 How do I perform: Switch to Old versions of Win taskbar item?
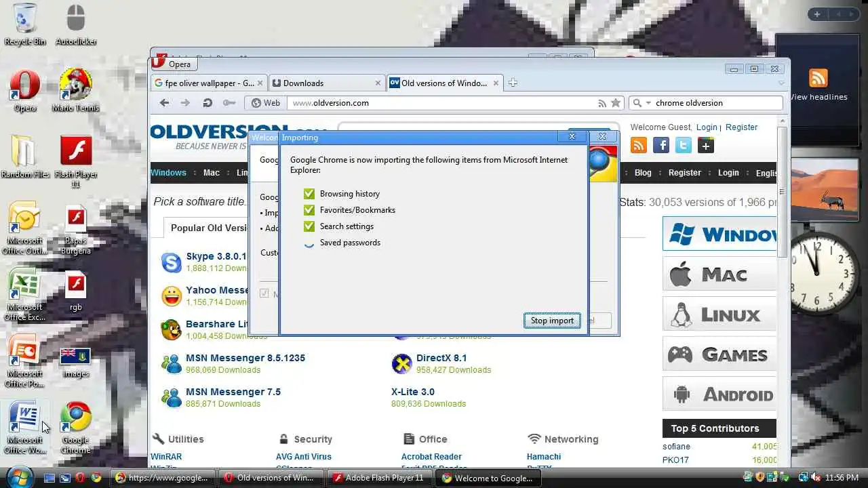269,478
